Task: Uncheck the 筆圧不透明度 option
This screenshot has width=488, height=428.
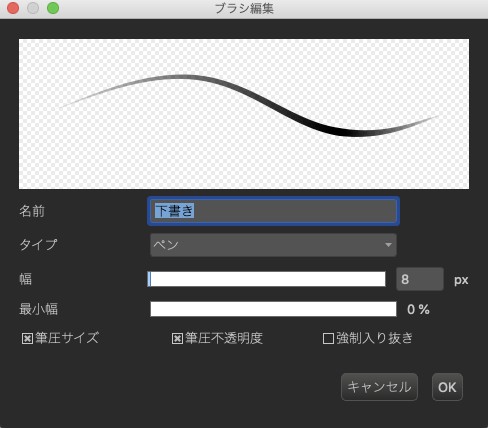Action: [177, 338]
